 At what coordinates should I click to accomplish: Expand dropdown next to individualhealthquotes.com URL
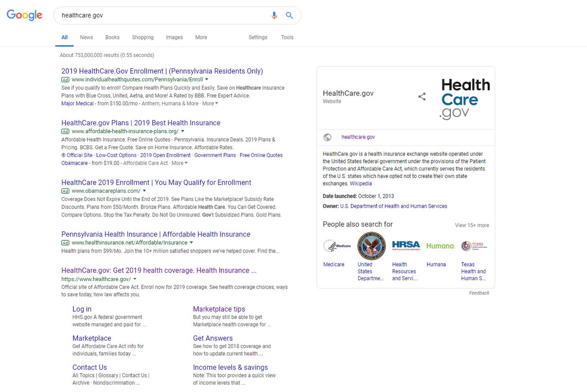click(207, 79)
